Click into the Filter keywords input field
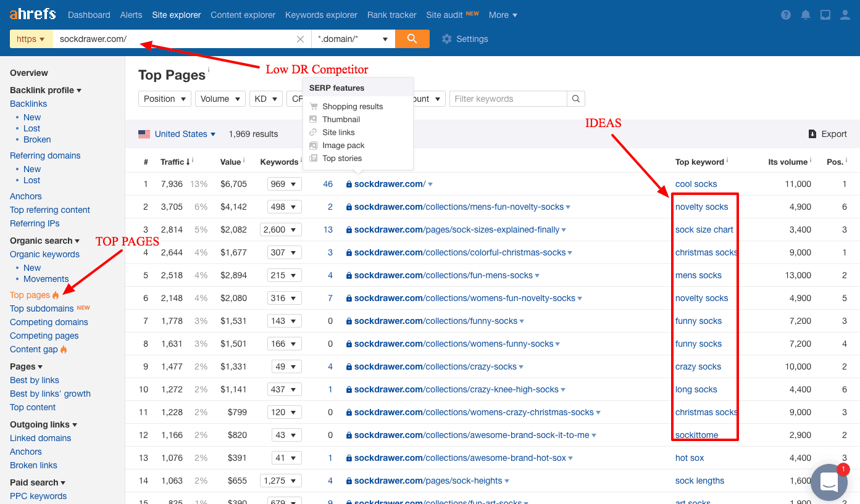 tap(507, 99)
